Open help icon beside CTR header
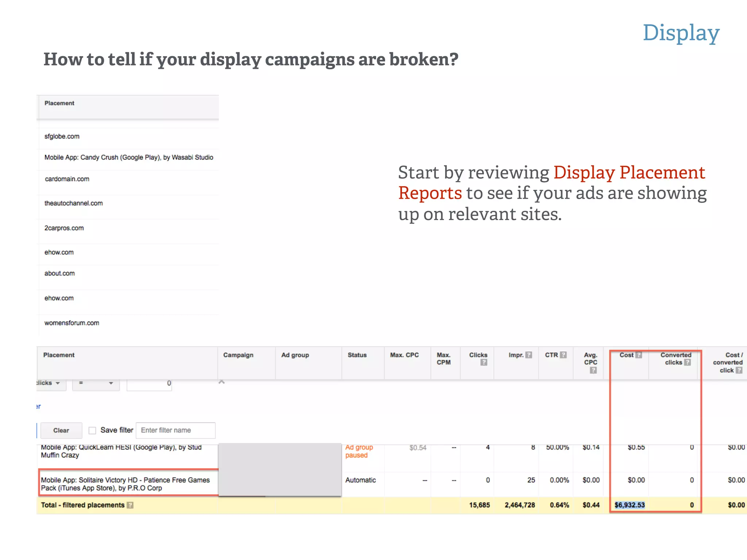 563,355
